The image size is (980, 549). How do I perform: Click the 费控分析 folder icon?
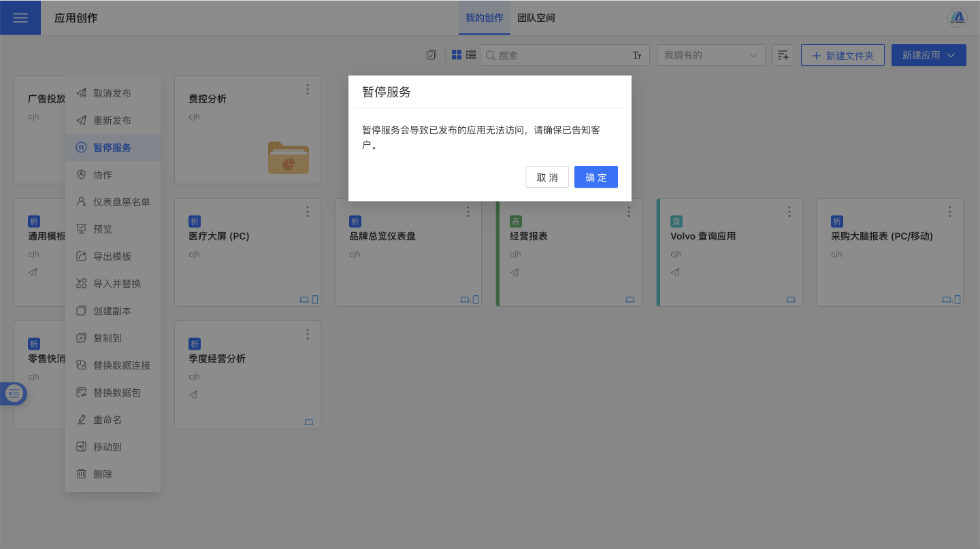(288, 158)
